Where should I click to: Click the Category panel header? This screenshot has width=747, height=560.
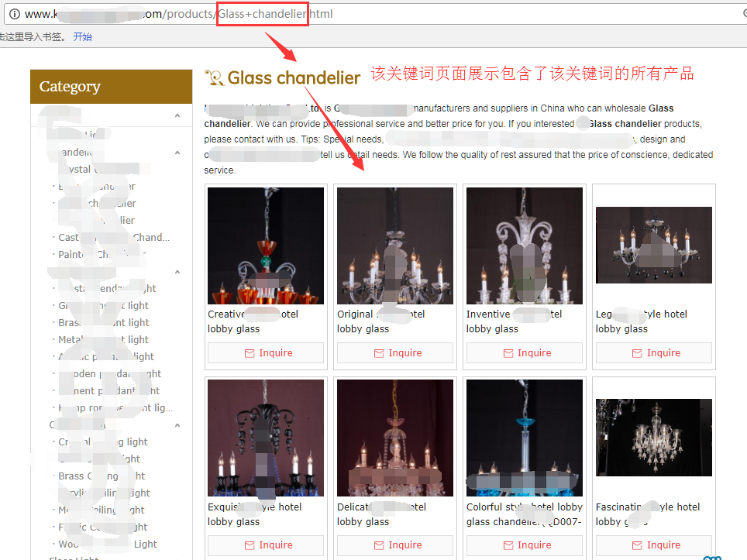coord(110,86)
